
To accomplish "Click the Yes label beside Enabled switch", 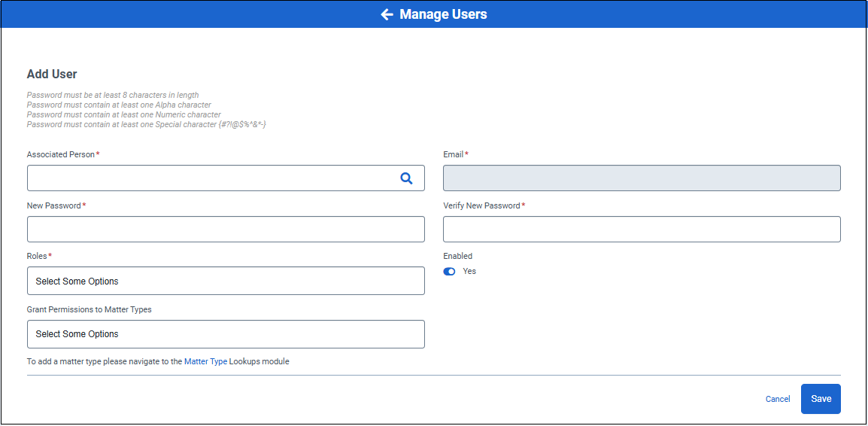I will click(469, 272).
